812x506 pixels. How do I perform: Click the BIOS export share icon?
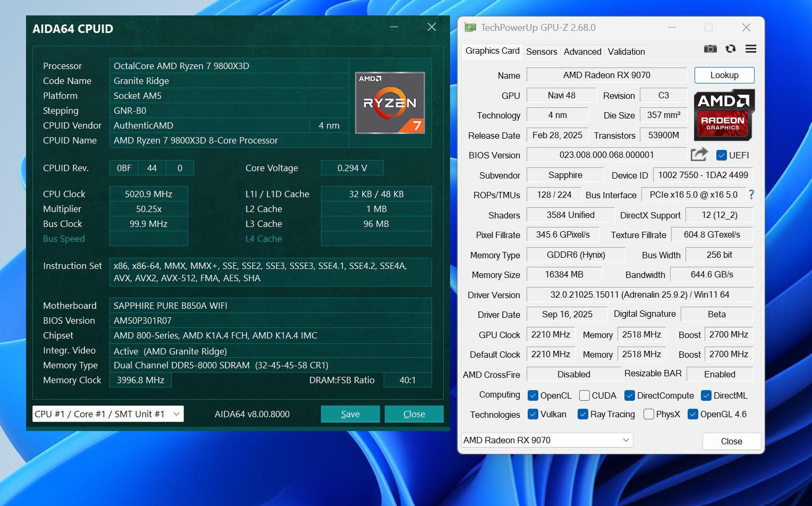pyautogui.click(x=699, y=155)
